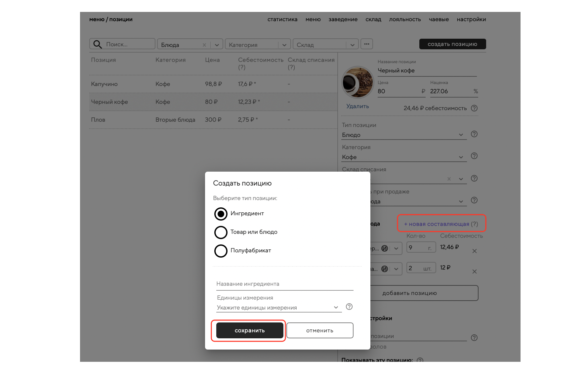Click the отменить button
The image size is (588, 379).
click(x=319, y=330)
